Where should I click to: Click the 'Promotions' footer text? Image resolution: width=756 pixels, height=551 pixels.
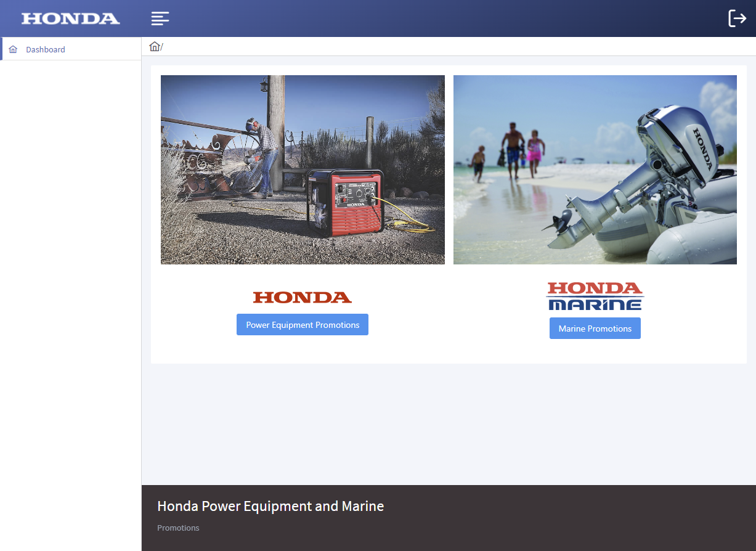[178, 528]
